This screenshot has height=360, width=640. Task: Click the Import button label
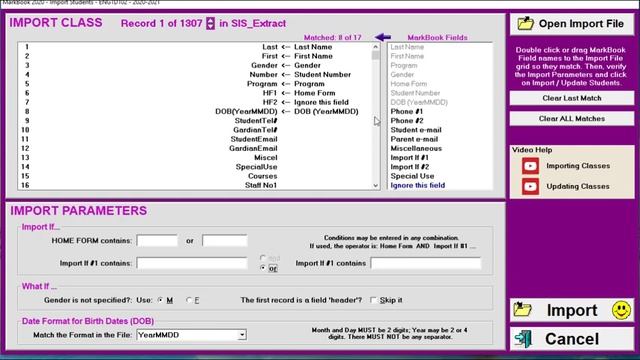[x=572, y=311]
